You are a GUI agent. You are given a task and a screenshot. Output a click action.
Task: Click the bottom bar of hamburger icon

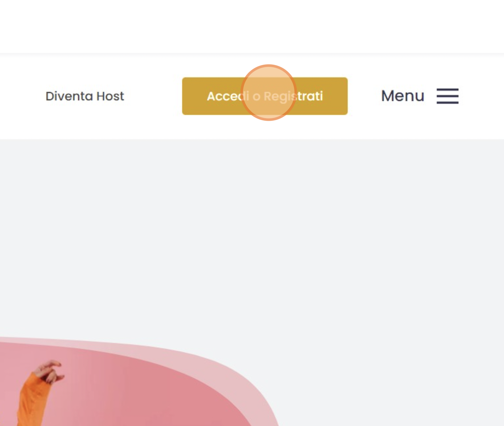click(x=448, y=102)
